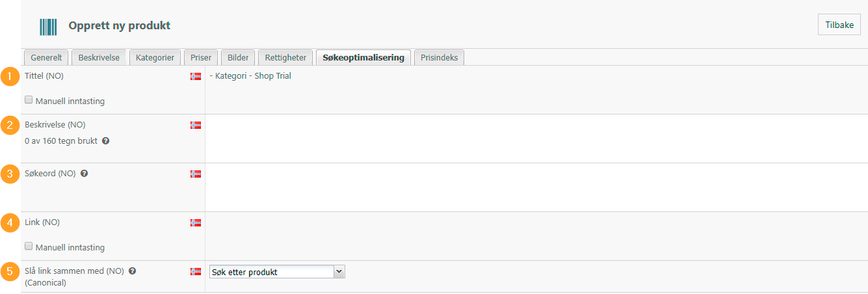
Task: Focus the Beskrivelse (NO) text area
Action: click(536, 139)
